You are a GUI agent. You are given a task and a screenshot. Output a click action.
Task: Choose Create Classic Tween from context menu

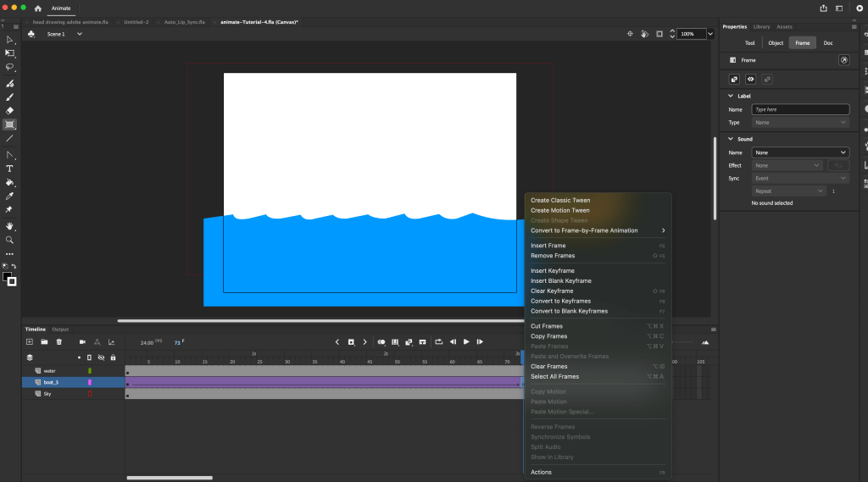coord(560,201)
